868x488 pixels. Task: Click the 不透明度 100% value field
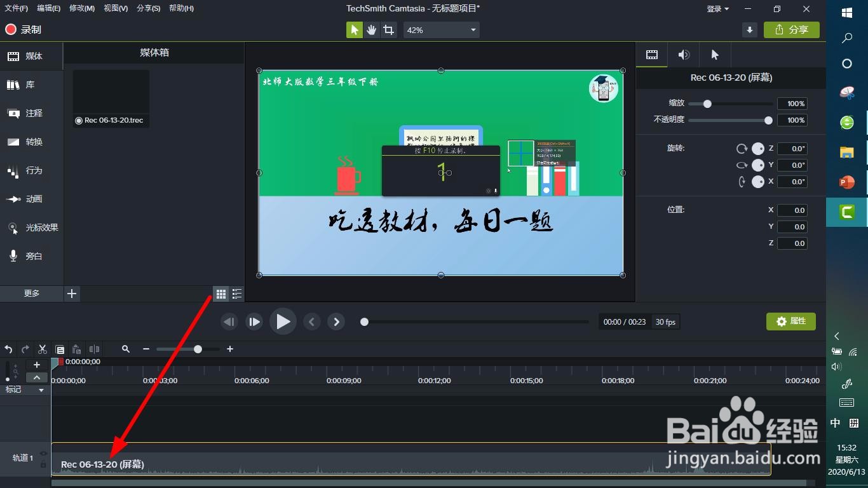point(792,120)
